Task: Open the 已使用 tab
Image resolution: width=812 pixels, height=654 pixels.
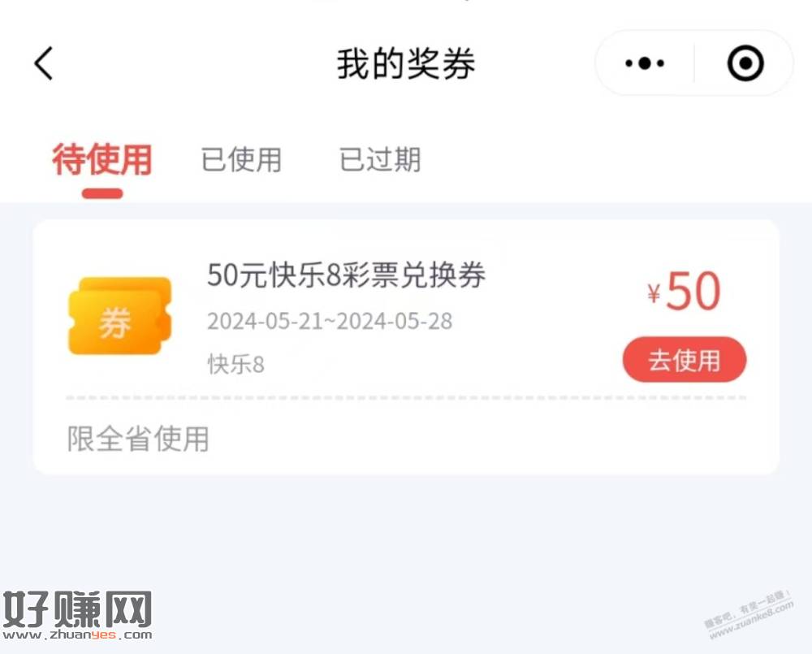Action: pyautogui.click(x=241, y=159)
